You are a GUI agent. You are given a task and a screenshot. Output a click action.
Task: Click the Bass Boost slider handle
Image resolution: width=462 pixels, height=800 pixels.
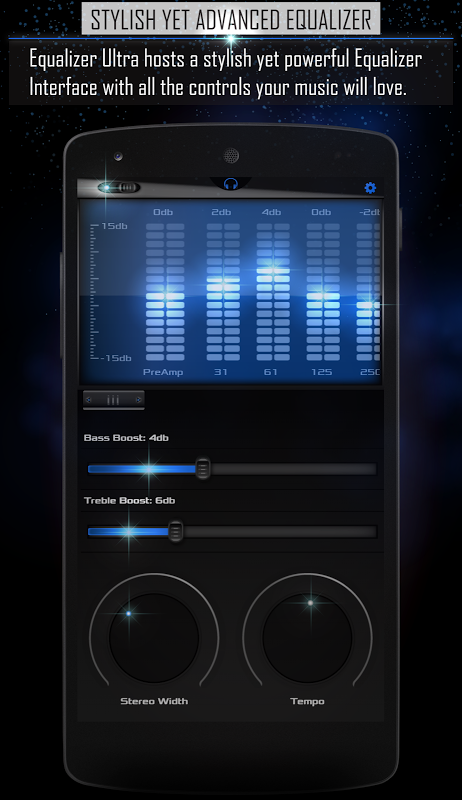point(203,468)
